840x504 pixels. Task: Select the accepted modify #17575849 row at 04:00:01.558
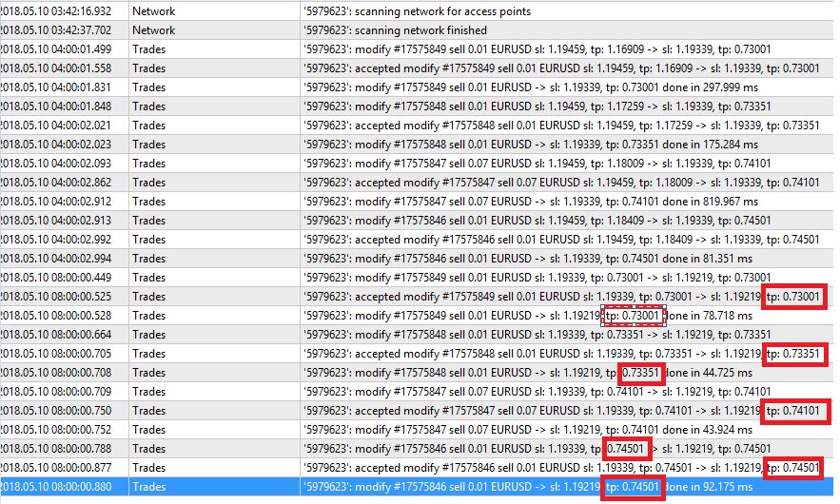pyautogui.click(x=417, y=68)
